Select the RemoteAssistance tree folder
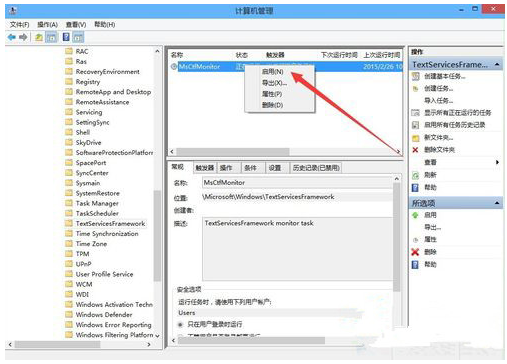This screenshot has height=364, width=507. point(102,102)
